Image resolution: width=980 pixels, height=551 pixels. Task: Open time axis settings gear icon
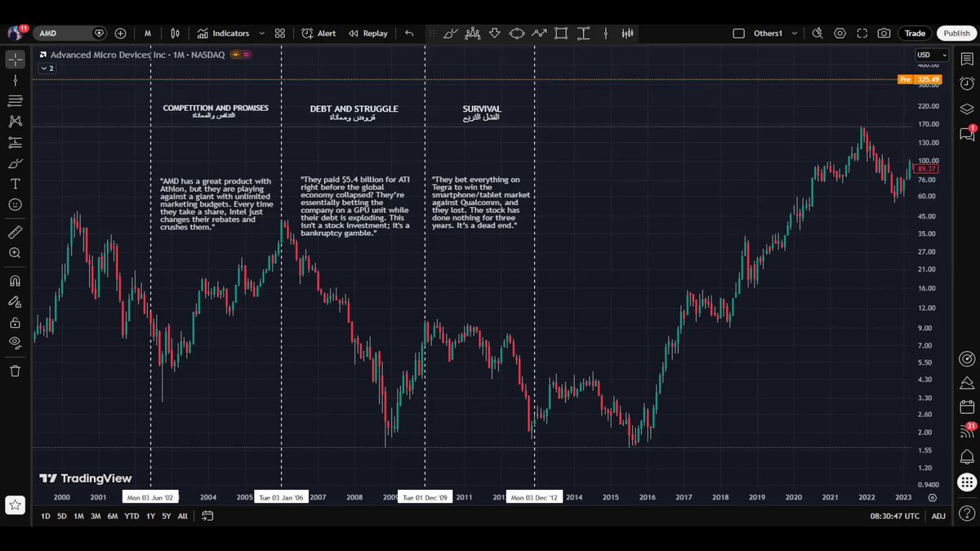[933, 497]
